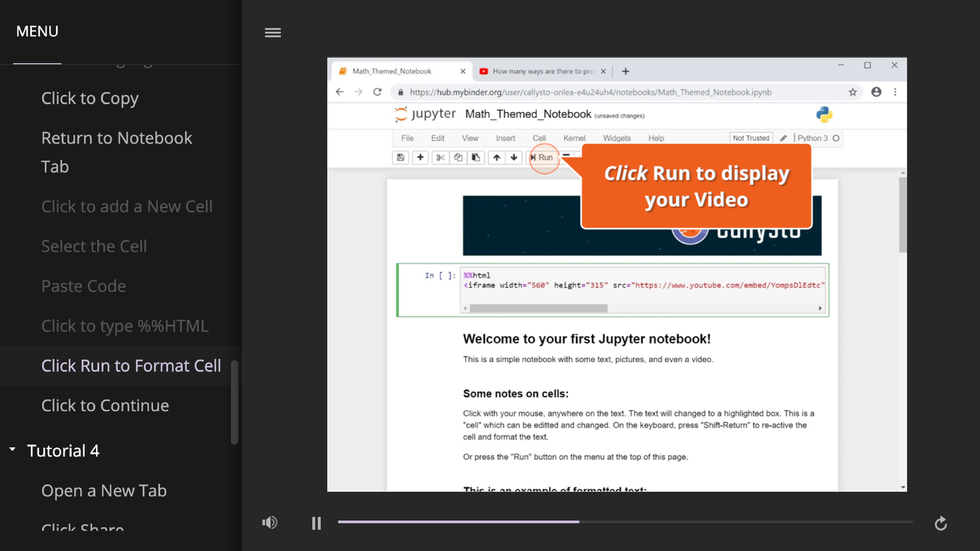Switch to the Math_Themed_Notebook tab
980x551 pixels.
[x=401, y=71]
